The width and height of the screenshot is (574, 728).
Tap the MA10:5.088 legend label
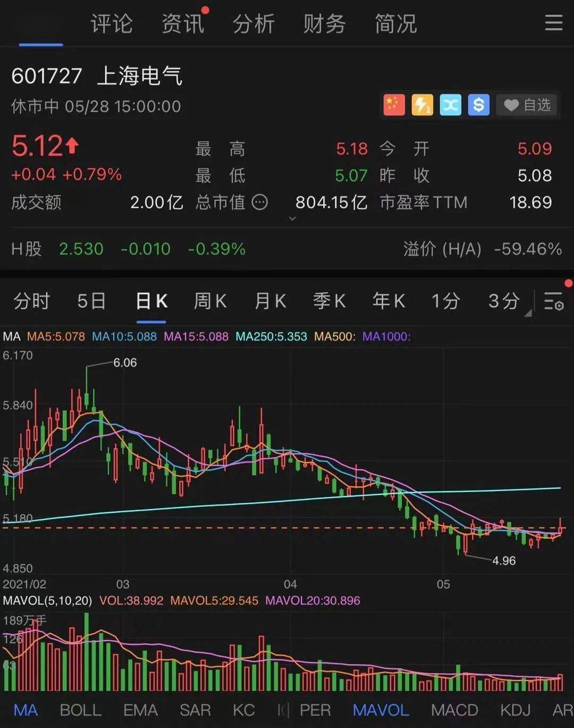(124, 336)
